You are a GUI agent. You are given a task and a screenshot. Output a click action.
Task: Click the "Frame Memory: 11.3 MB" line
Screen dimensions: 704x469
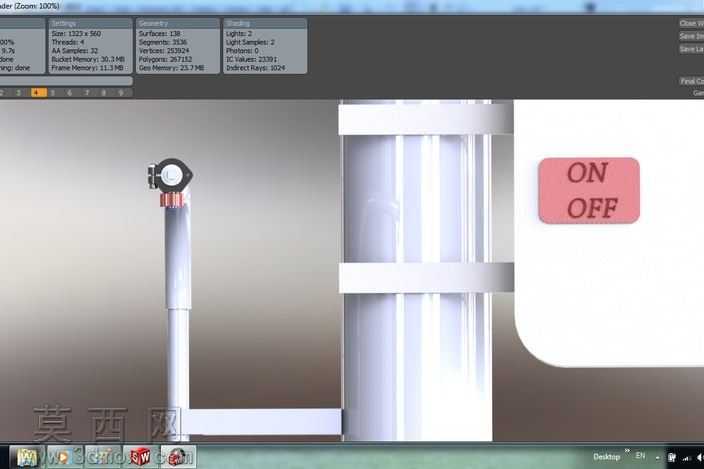click(x=87, y=68)
